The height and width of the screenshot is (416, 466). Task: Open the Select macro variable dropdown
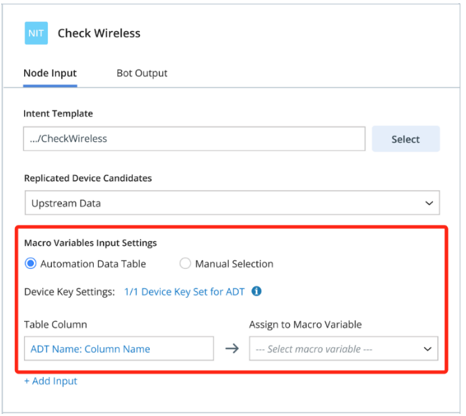pos(343,348)
